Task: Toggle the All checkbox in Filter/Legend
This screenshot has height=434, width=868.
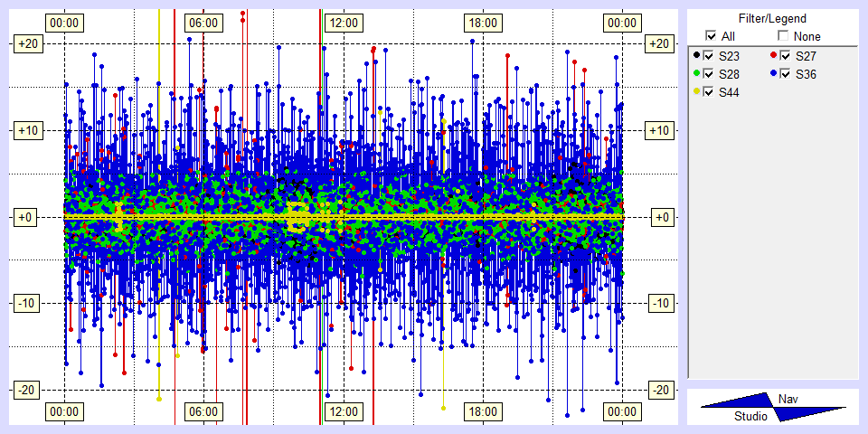Action: [711, 36]
